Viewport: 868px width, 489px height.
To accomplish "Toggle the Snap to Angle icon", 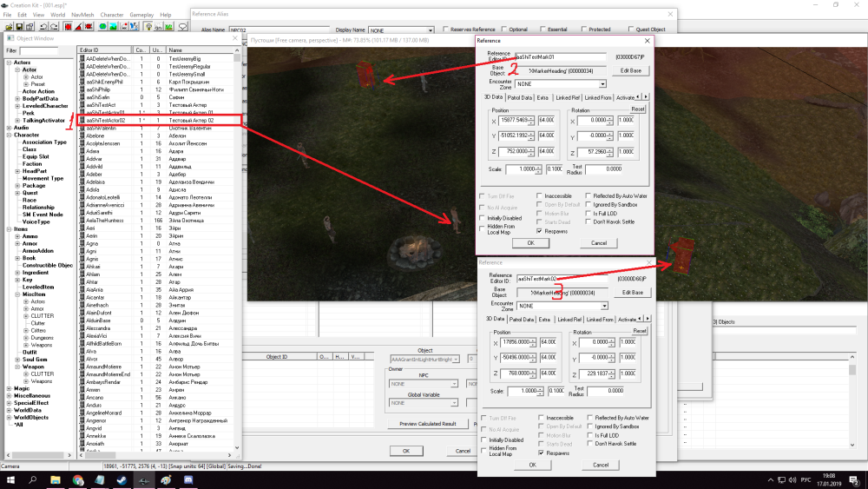I will (79, 27).
